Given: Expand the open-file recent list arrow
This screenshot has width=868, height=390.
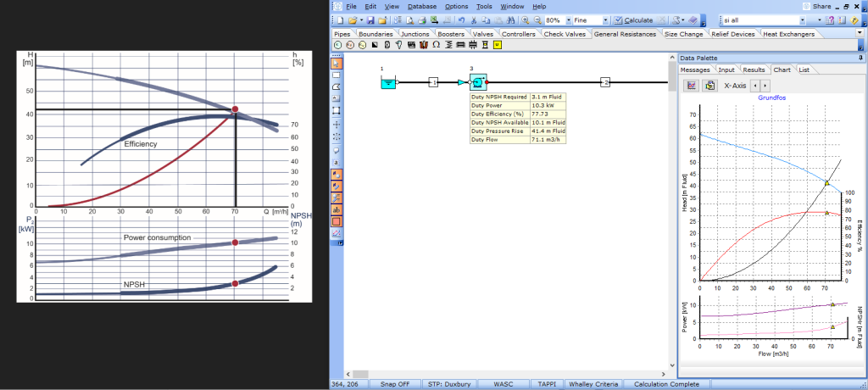Looking at the screenshot, I should pos(361,20).
